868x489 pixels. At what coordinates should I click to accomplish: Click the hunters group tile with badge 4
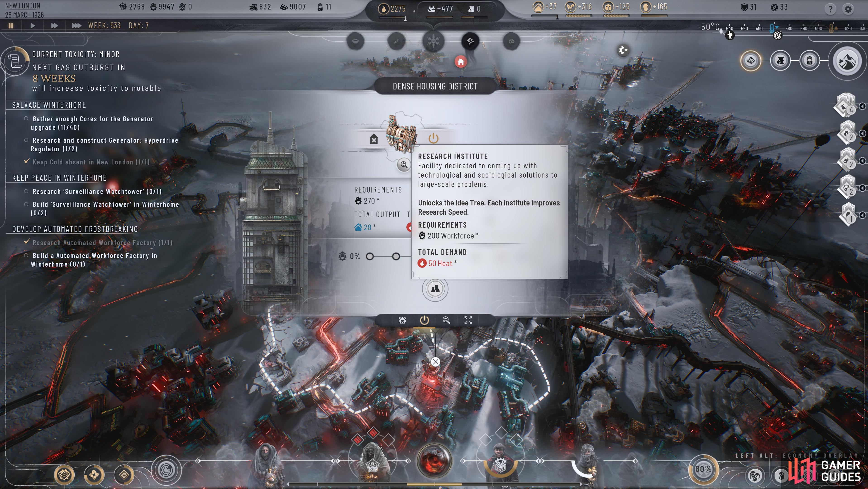tap(846, 105)
